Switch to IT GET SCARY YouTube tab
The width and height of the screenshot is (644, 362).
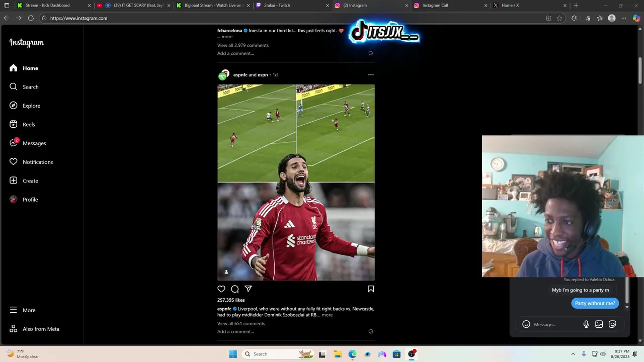click(135, 6)
